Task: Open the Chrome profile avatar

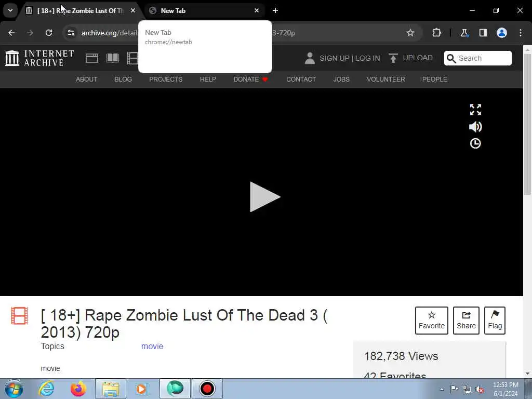Action: 502,33
